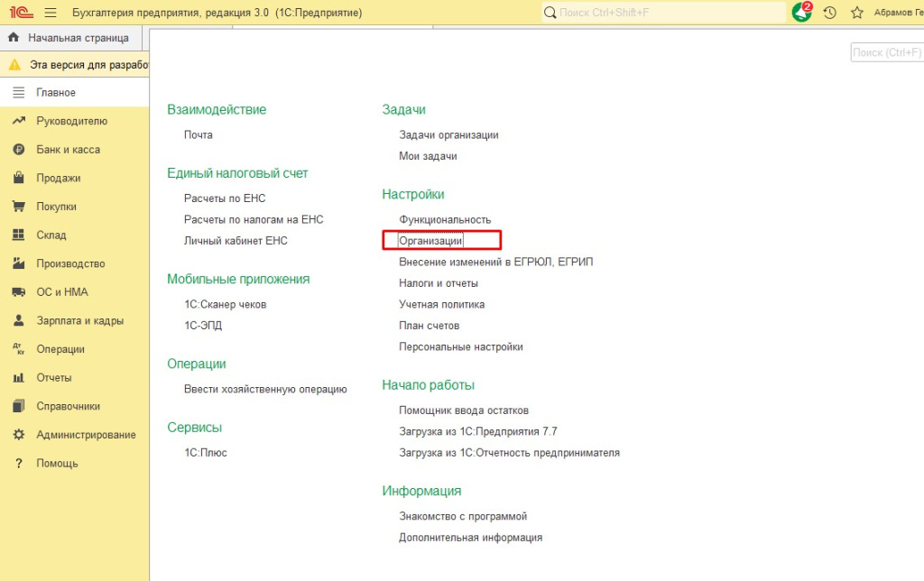Viewport: 924px width, 581px height.
Task: Open the history clock icon
Action: coord(830,13)
